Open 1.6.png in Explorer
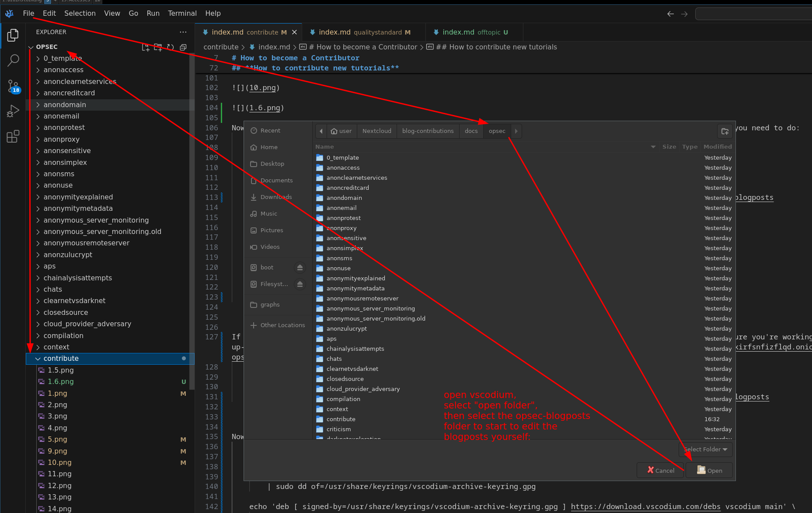 pos(110,382)
